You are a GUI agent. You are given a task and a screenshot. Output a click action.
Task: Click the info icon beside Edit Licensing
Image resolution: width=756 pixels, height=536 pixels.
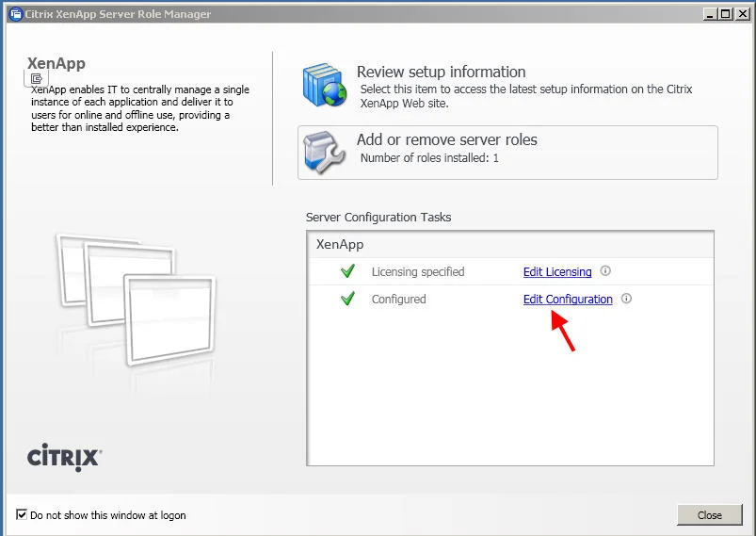click(605, 270)
